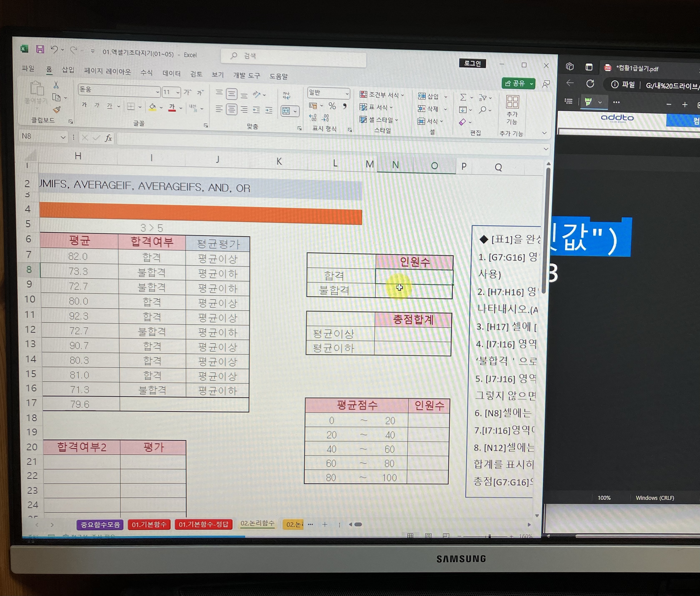Activate the Format Painter brush

click(x=57, y=110)
